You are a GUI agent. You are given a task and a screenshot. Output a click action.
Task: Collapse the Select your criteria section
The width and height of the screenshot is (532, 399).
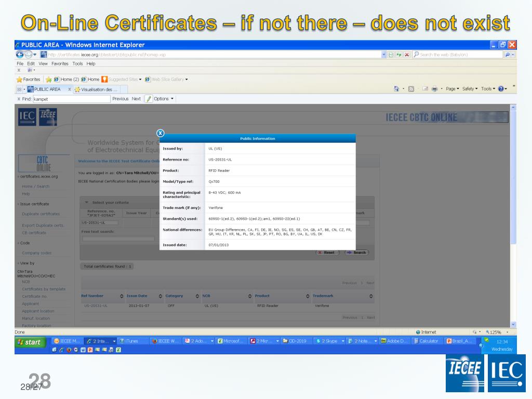pyautogui.click(x=87, y=202)
